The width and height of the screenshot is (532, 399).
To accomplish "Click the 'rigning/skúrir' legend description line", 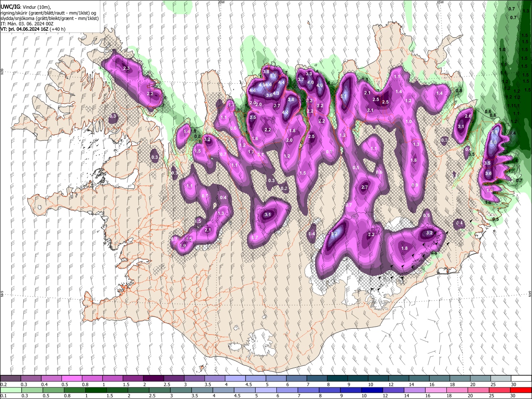I will pos(48,13).
